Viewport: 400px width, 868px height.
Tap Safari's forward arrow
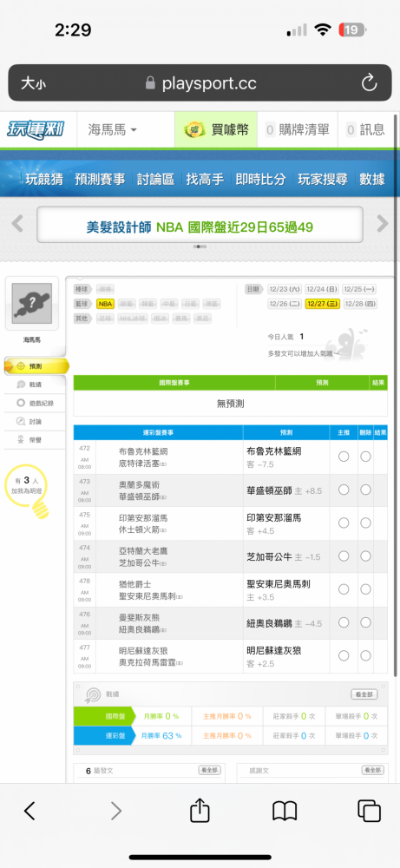coord(115,811)
